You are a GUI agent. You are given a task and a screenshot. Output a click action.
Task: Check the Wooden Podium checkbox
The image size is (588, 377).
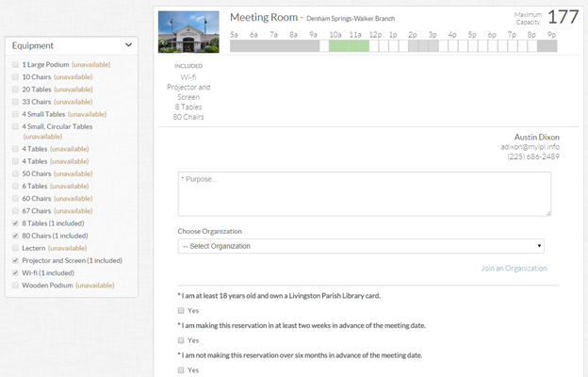15,286
